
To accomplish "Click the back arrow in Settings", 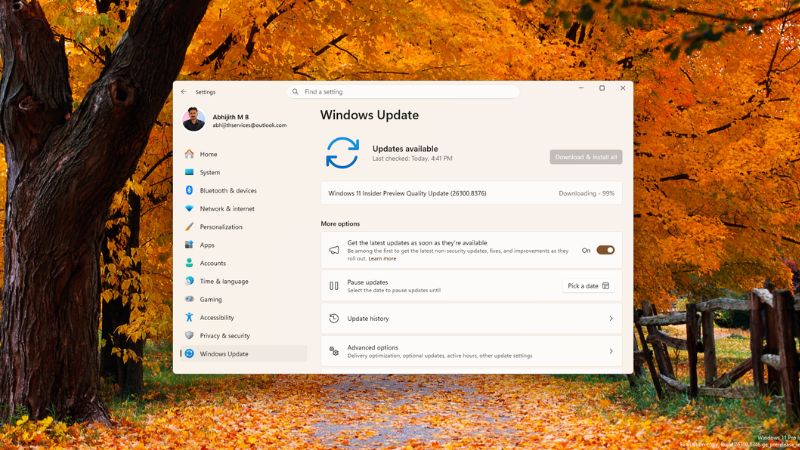I will pos(184,92).
